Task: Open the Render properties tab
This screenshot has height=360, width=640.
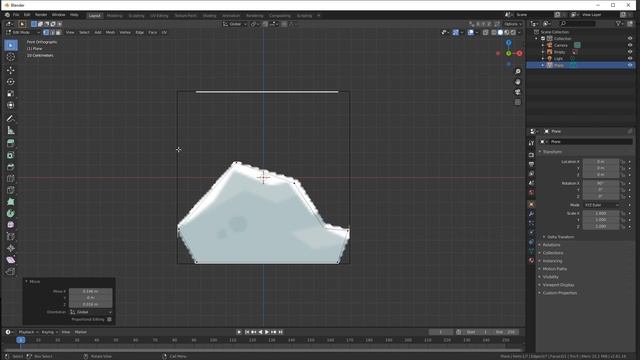Action: [531, 155]
